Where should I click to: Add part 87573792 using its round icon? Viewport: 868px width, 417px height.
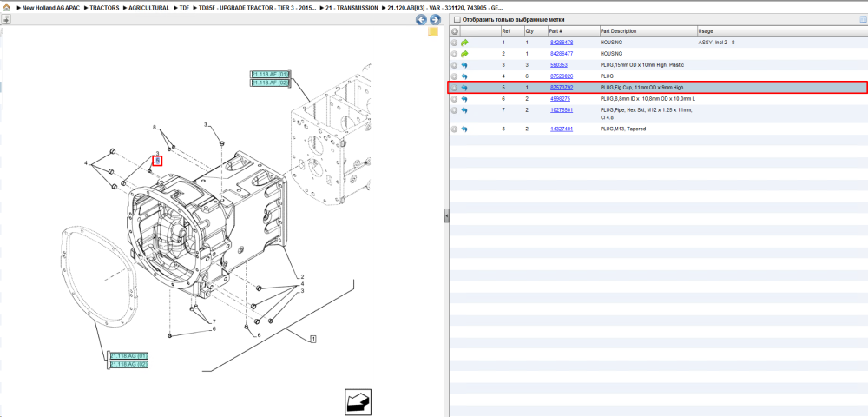pyautogui.click(x=455, y=88)
